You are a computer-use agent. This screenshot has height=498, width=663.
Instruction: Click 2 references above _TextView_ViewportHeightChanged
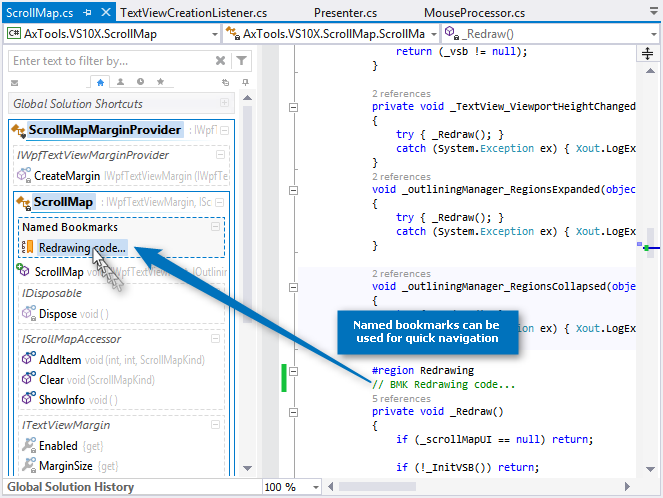pyautogui.click(x=401, y=93)
